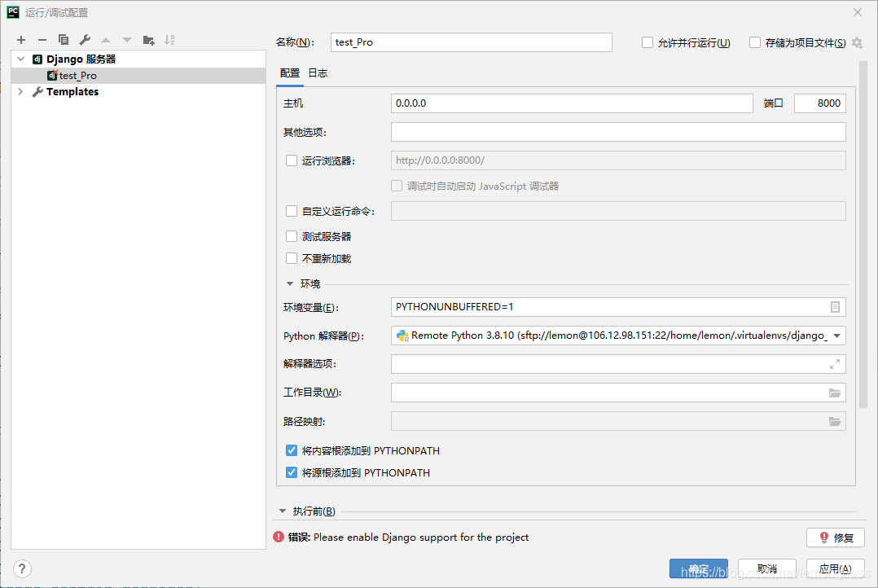Enable store as project file checkbox

point(755,42)
